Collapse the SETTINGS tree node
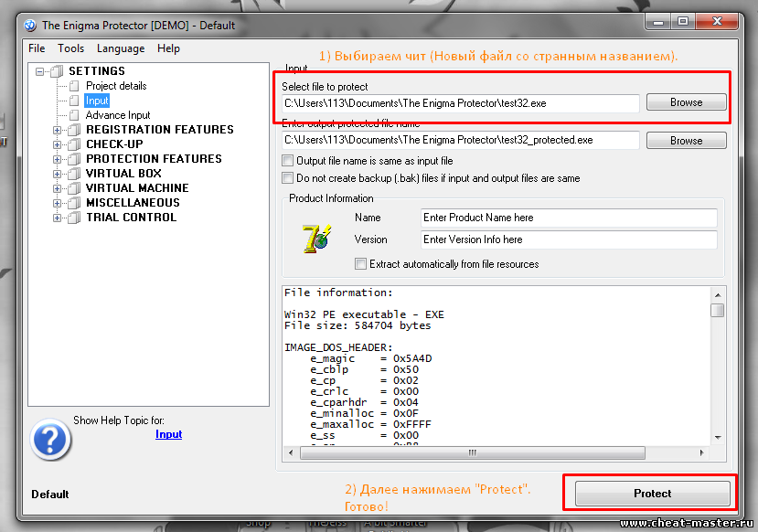Screen dimensions: 758x532 39,72
